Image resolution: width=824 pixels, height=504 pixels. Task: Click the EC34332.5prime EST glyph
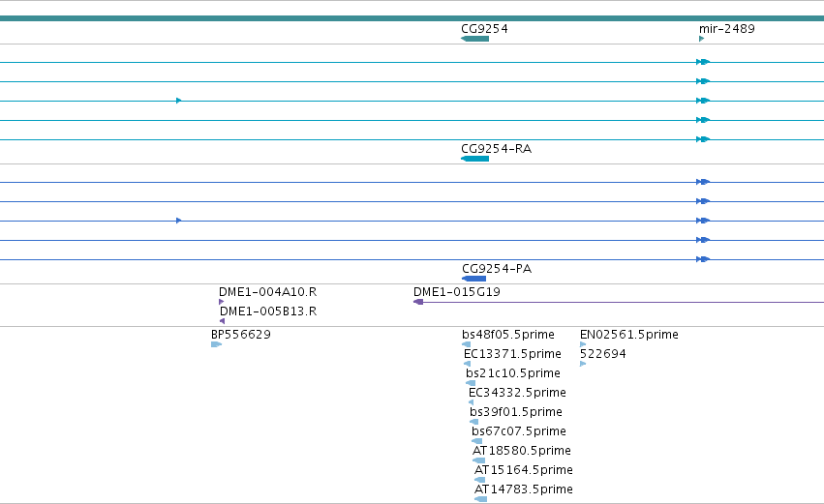click(x=471, y=402)
